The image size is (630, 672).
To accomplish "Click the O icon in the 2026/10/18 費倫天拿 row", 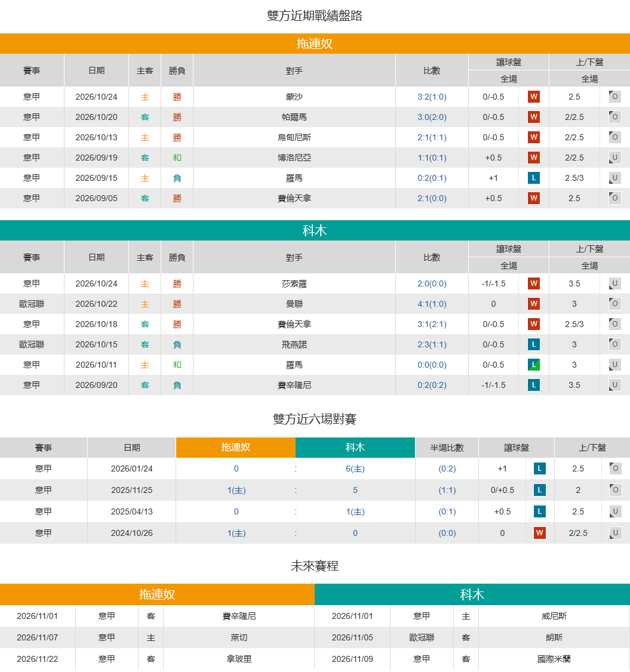I will pyautogui.click(x=614, y=324).
